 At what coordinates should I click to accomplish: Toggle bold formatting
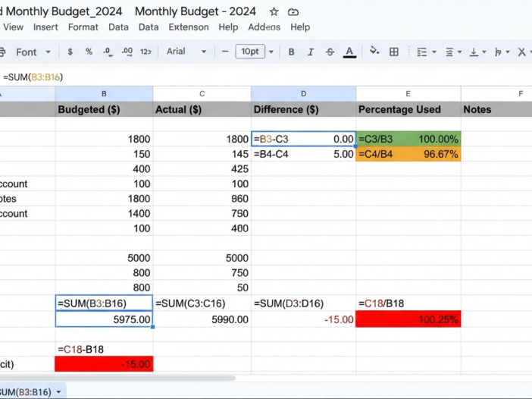pos(291,52)
